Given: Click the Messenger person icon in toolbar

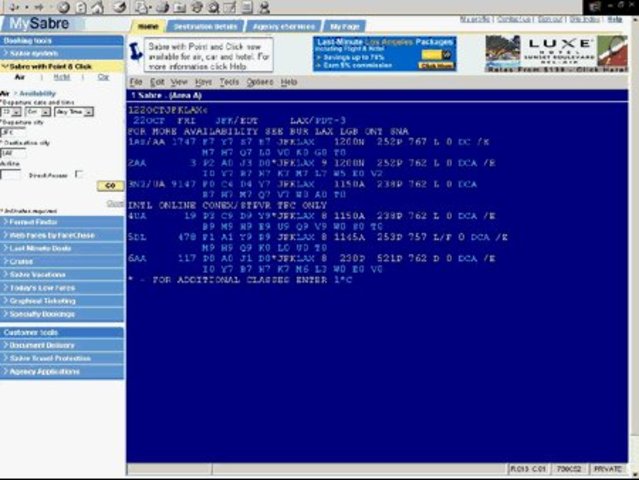Looking at the screenshot, I should tap(264, 7).
